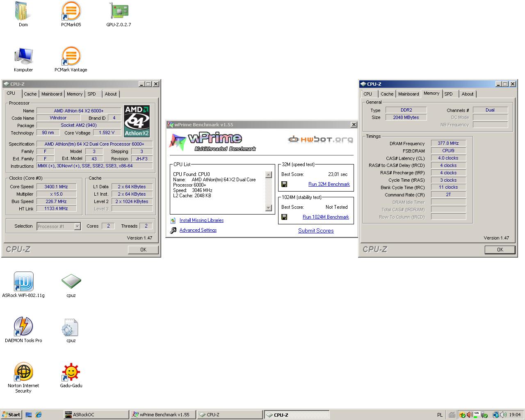Click the taskbar clock showing 19:04
Image resolution: width=525 pixels, height=420 pixels.
[x=515, y=415]
